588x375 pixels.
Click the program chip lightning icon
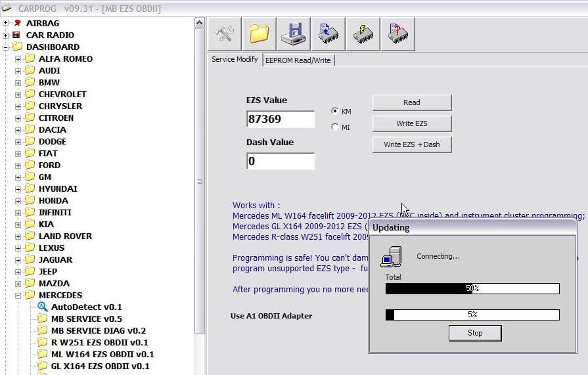tap(363, 33)
